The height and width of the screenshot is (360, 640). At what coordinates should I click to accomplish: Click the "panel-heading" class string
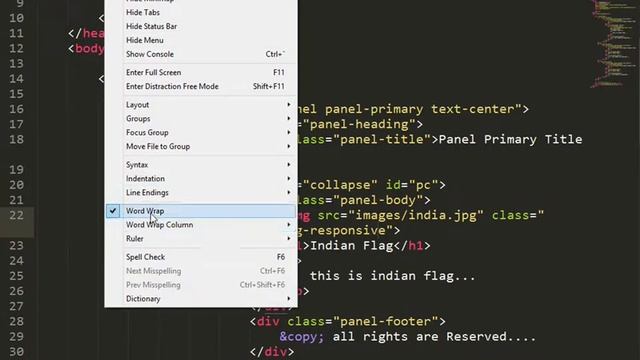tap(359, 124)
